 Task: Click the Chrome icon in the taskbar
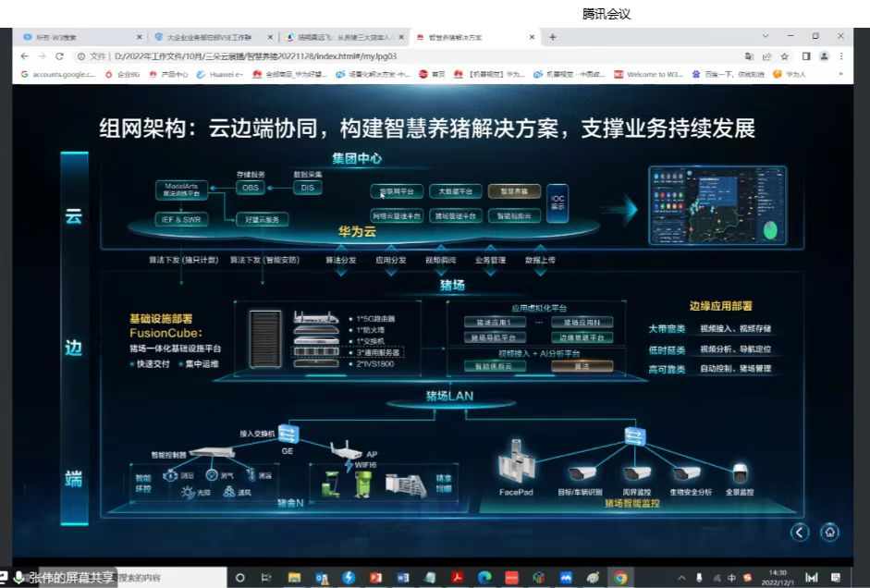coord(620,578)
